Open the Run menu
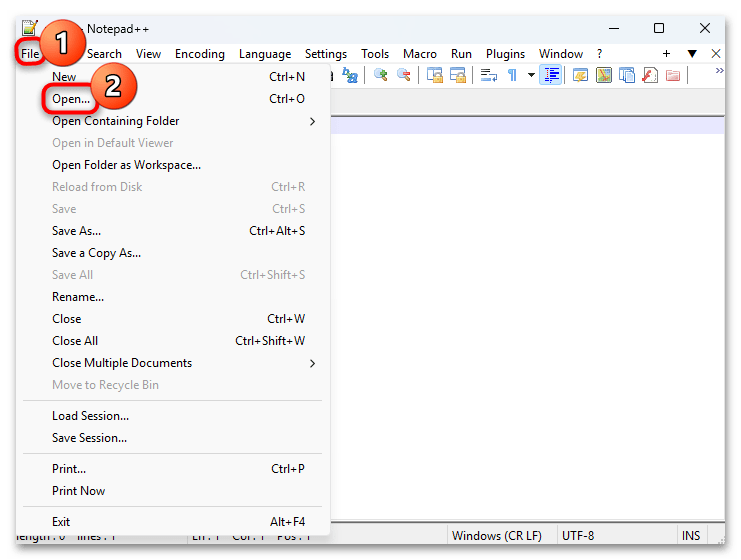 [461, 54]
